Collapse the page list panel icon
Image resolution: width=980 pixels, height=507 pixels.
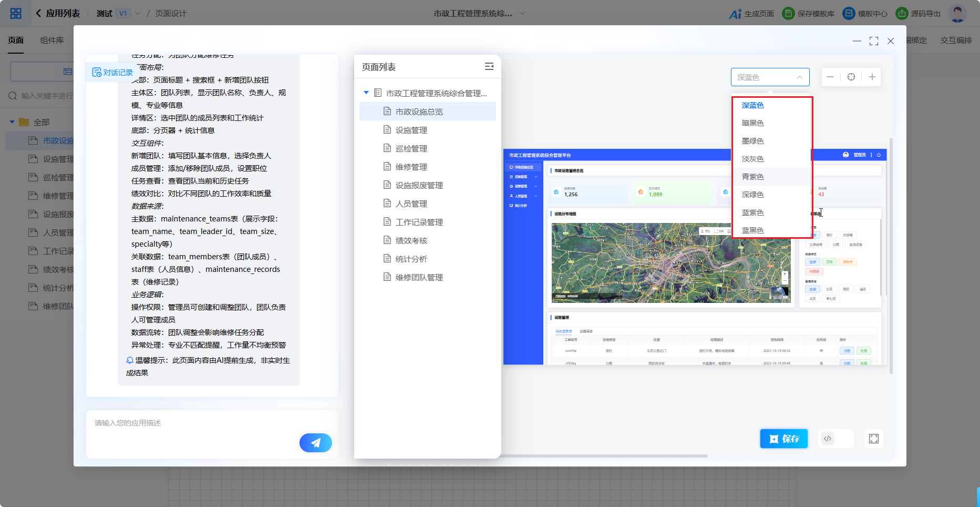[x=489, y=66]
